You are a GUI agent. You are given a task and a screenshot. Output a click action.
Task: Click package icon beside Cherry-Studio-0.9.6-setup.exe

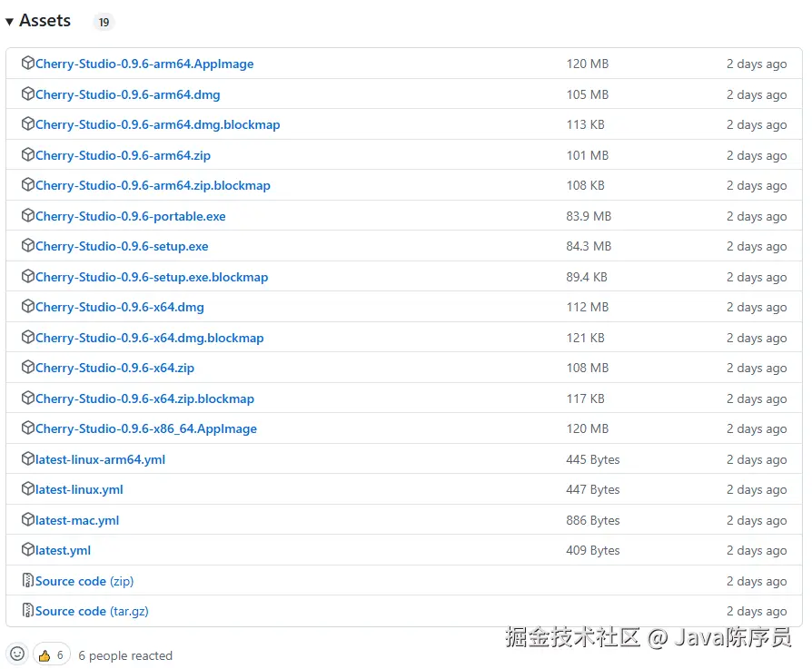[x=27, y=246]
